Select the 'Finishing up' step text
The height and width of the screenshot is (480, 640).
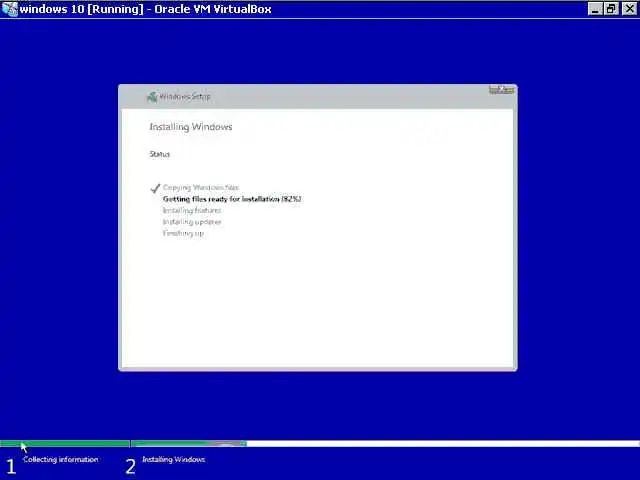183,233
